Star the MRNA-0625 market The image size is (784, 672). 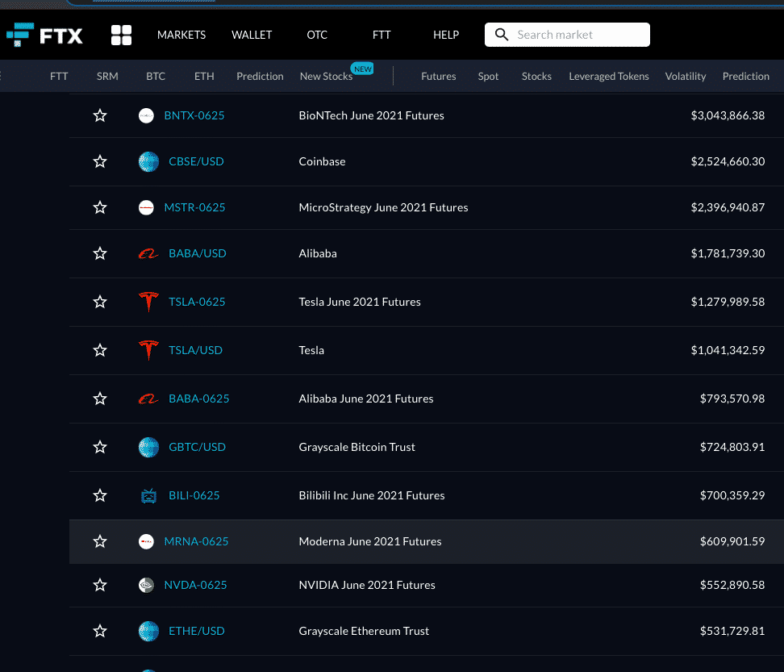click(x=100, y=541)
